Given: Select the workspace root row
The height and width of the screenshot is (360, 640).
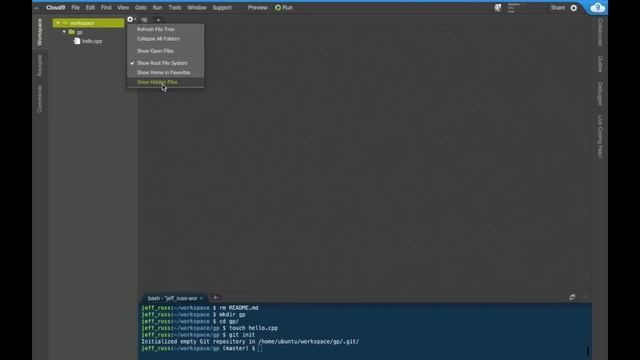Looking at the screenshot, I should click(x=88, y=23).
